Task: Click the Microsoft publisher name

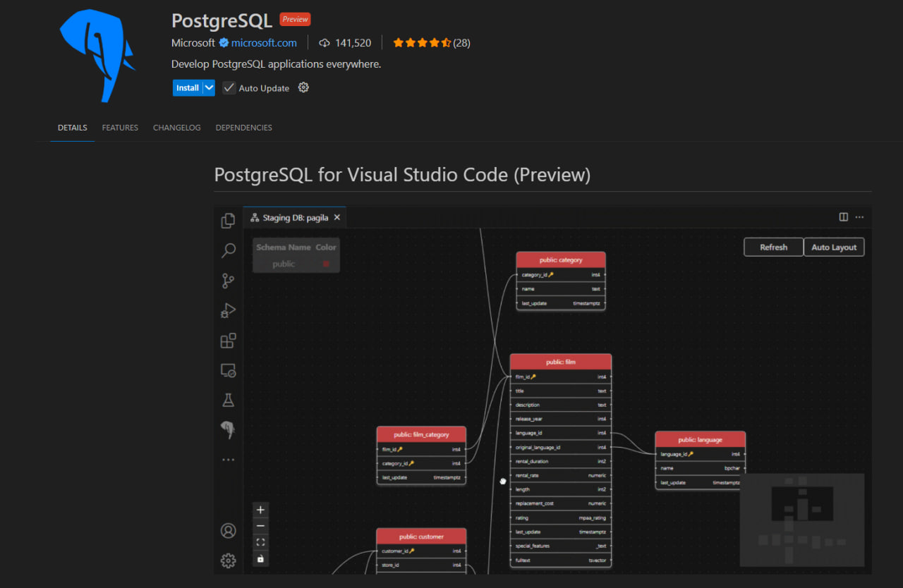Action: (x=193, y=43)
